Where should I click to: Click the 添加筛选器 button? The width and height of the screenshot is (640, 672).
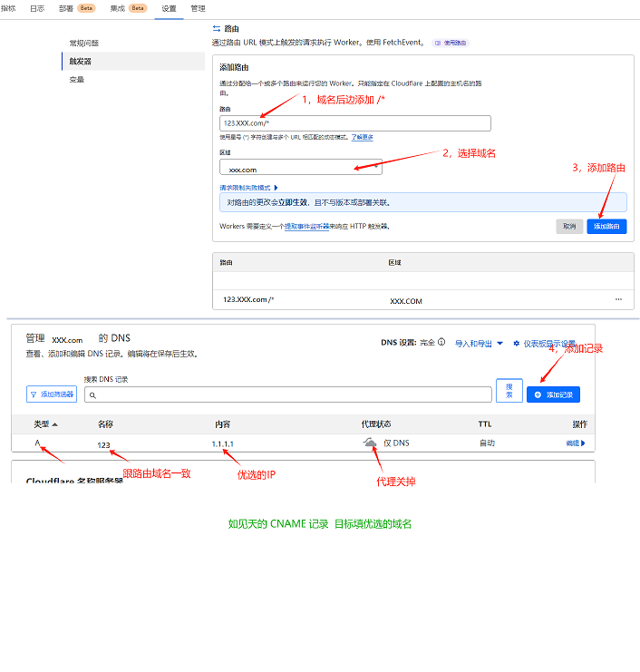click(52, 394)
